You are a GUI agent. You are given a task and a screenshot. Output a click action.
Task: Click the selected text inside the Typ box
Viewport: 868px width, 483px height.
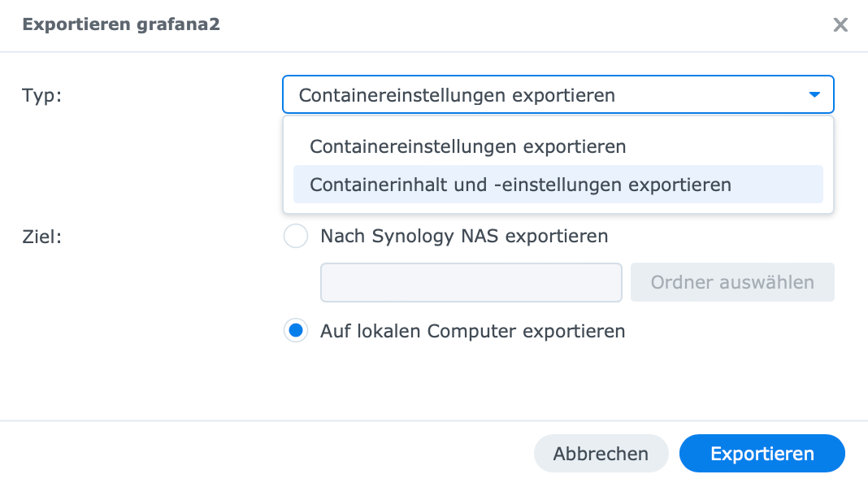click(457, 95)
